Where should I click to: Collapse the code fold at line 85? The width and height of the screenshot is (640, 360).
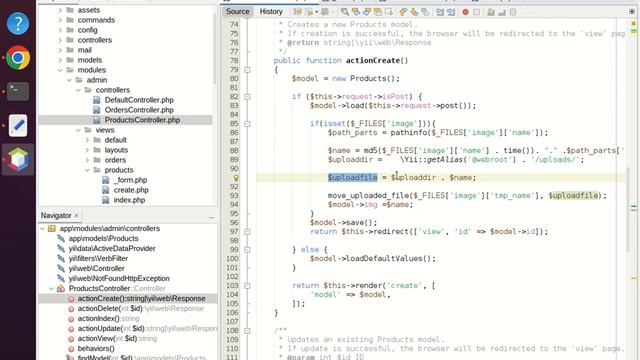coord(247,124)
